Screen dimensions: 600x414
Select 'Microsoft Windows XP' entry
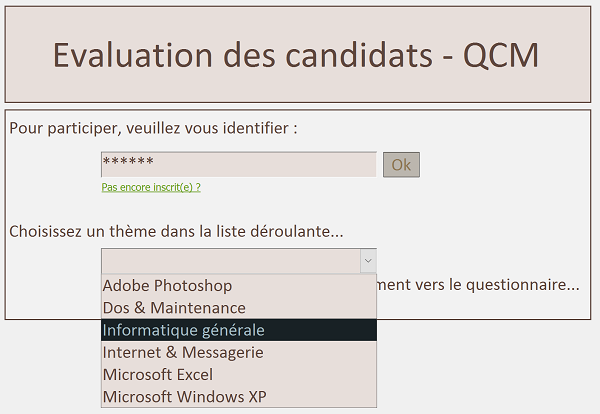click(185, 397)
